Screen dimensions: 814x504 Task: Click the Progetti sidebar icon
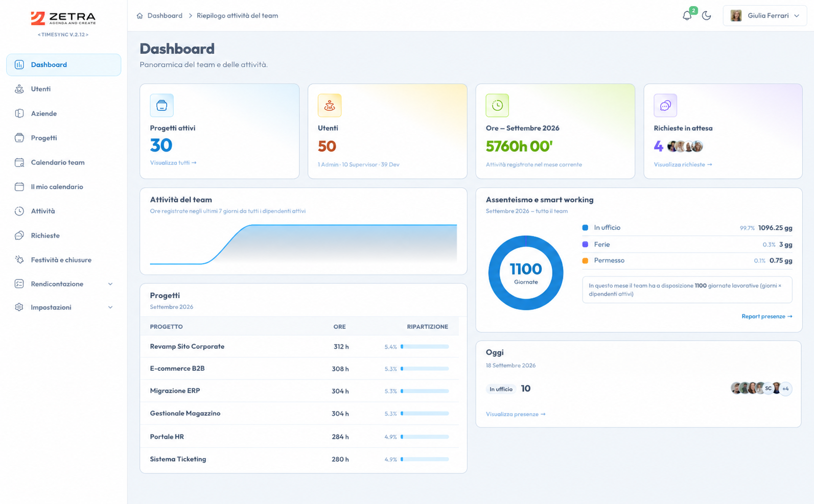[19, 138]
